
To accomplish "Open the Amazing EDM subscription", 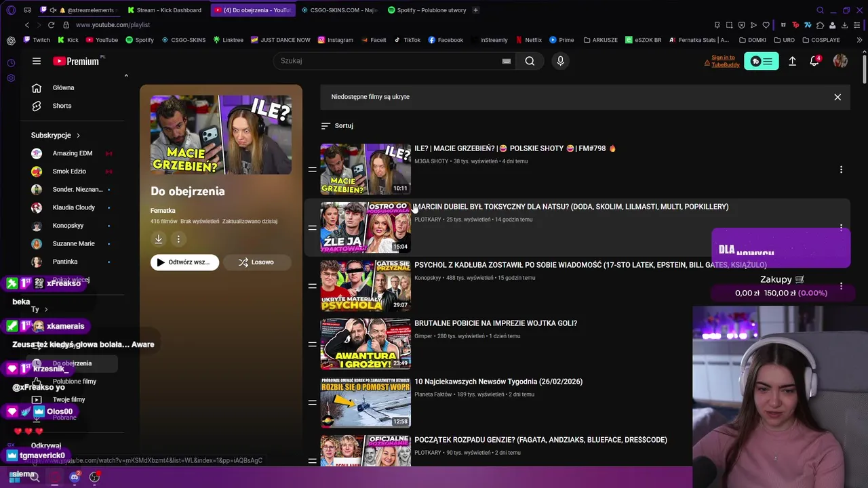I will tap(73, 153).
